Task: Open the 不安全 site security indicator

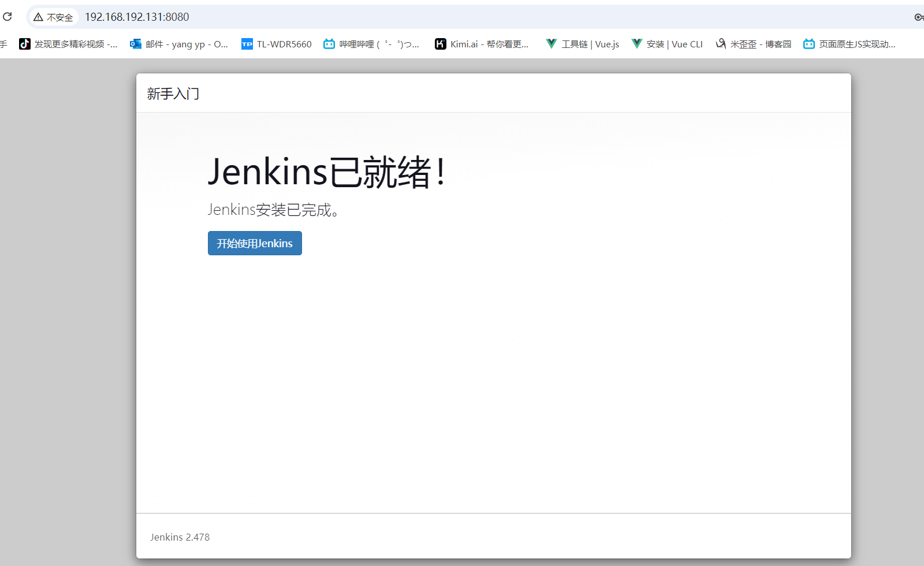Action: 53,17
